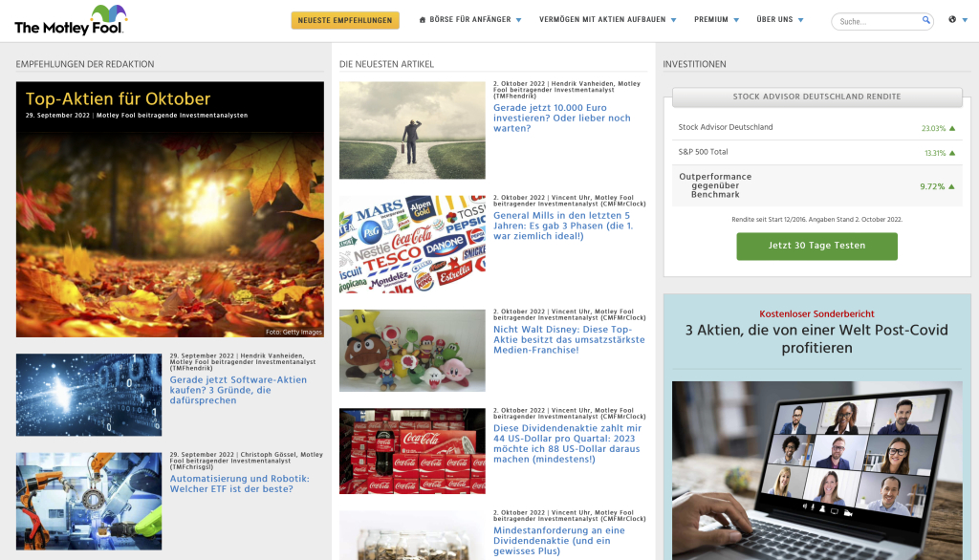Open General Mills article headline link
Image resolution: width=979 pixels, height=560 pixels.
pos(561,226)
